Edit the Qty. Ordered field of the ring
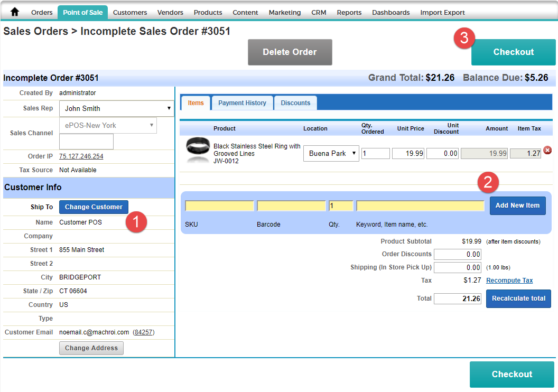The width and height of the screenshot is (558, 392). [x=376, y=153]
